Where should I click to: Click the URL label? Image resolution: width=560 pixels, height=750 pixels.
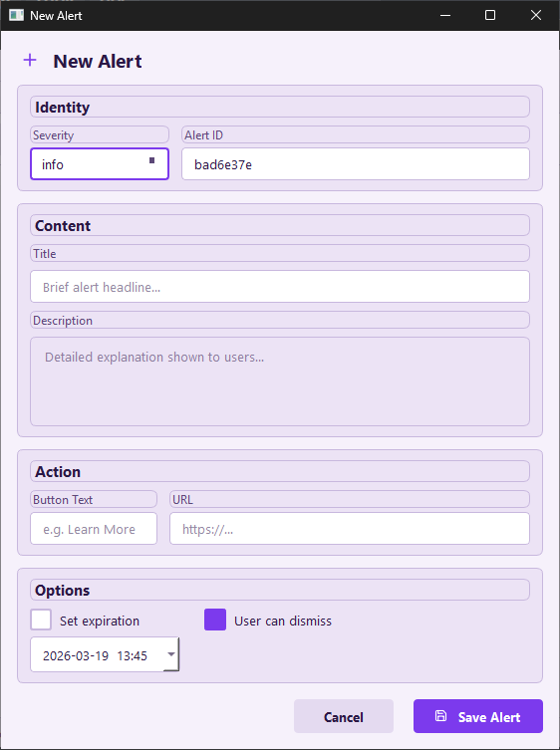pyautogui.click(x=350, y=499)
